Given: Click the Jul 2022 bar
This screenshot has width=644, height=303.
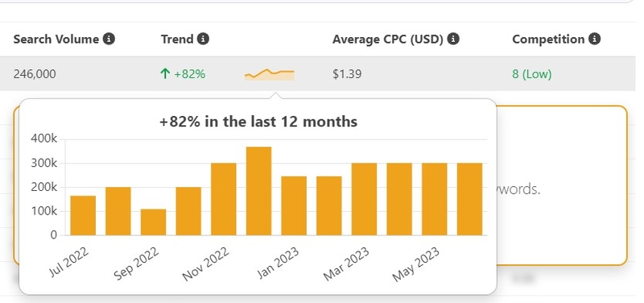Looking at the screenshot, I should click(83, 215).
